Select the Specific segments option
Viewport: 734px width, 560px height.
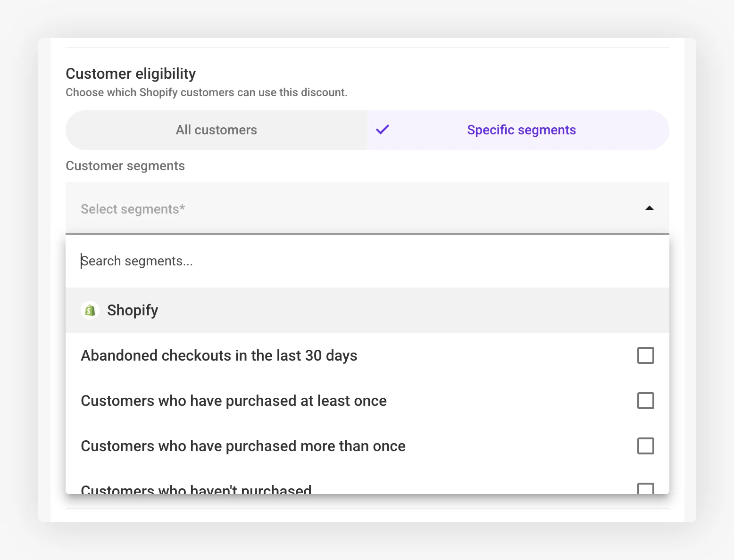(x=518, y=130)
